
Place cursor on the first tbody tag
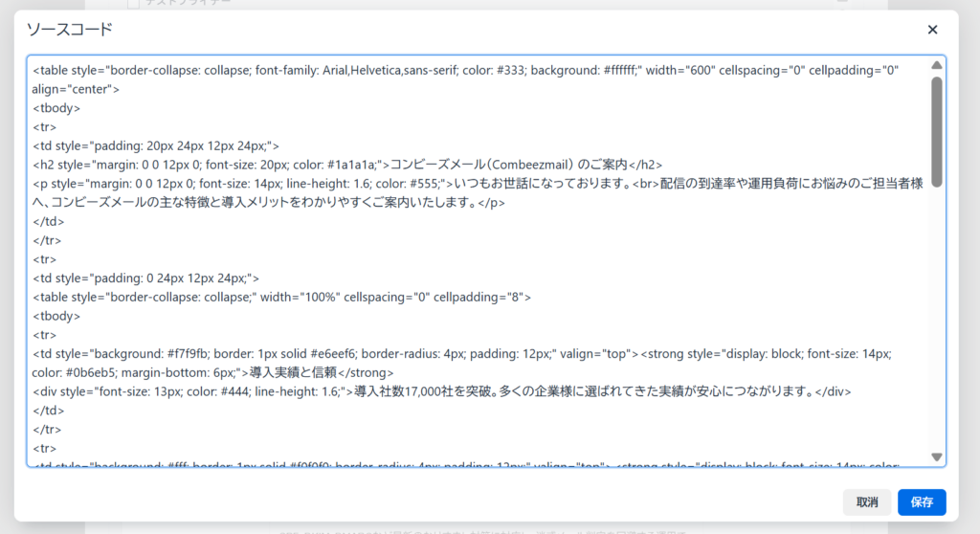point(56,108)
